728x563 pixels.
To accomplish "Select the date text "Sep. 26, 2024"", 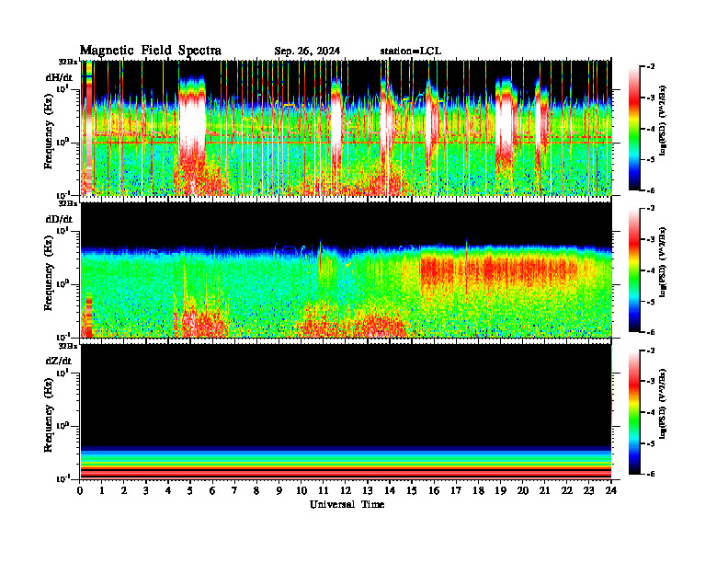I will pyautogui.click(x=307, y=52).
